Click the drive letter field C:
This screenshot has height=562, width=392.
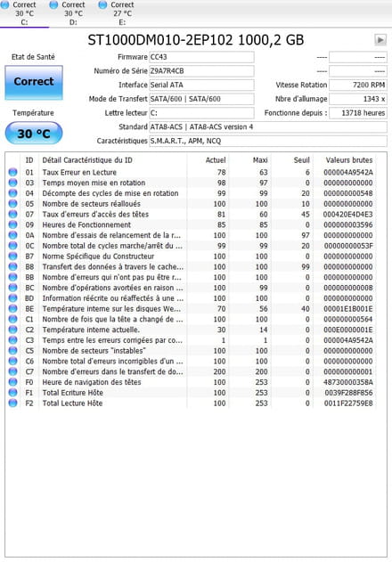pyautogui.click(x=201, y=113)
